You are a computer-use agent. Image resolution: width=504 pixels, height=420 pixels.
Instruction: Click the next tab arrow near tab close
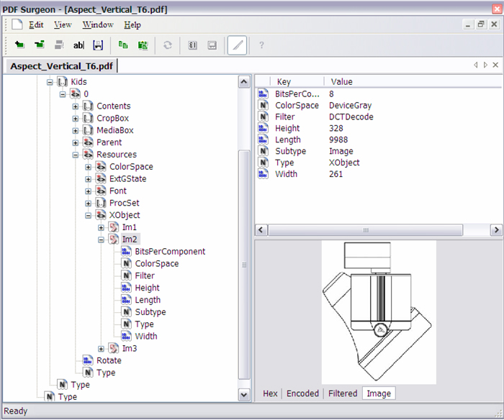485,65
